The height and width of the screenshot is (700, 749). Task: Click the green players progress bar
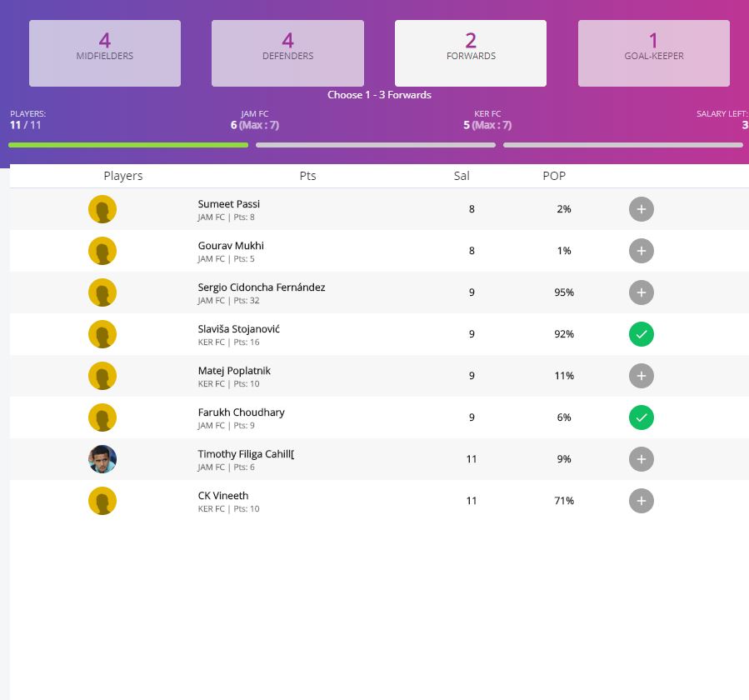click(x=128, y=145)
